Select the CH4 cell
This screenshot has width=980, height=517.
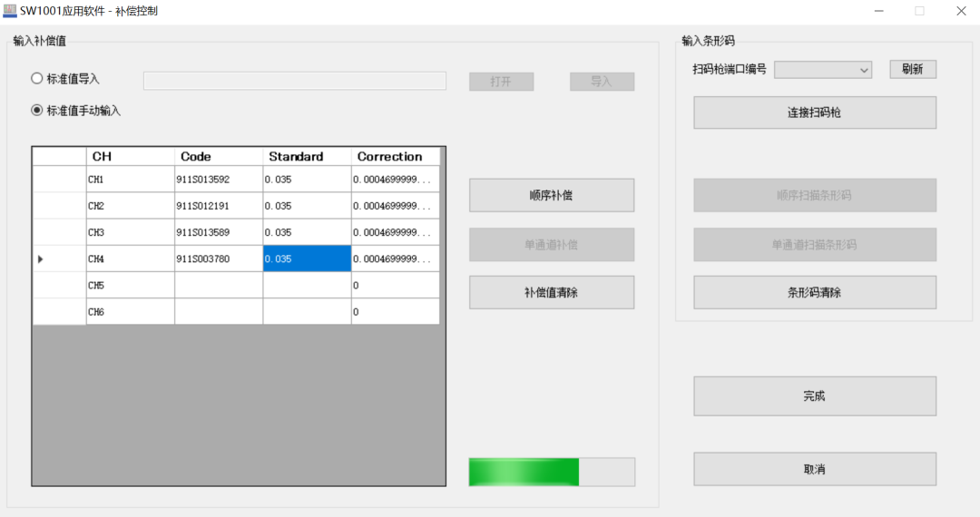pos(130,258)
